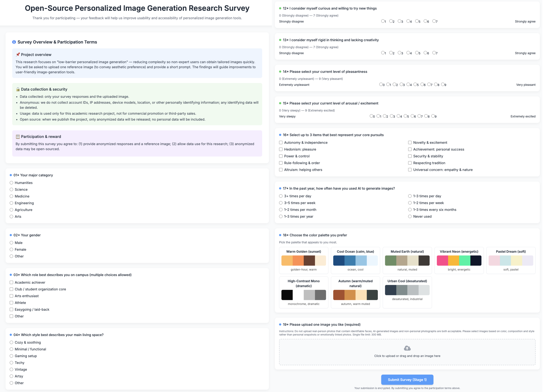Set pleasantness level to 0
The image size is (557, 392).
point(381,84)
